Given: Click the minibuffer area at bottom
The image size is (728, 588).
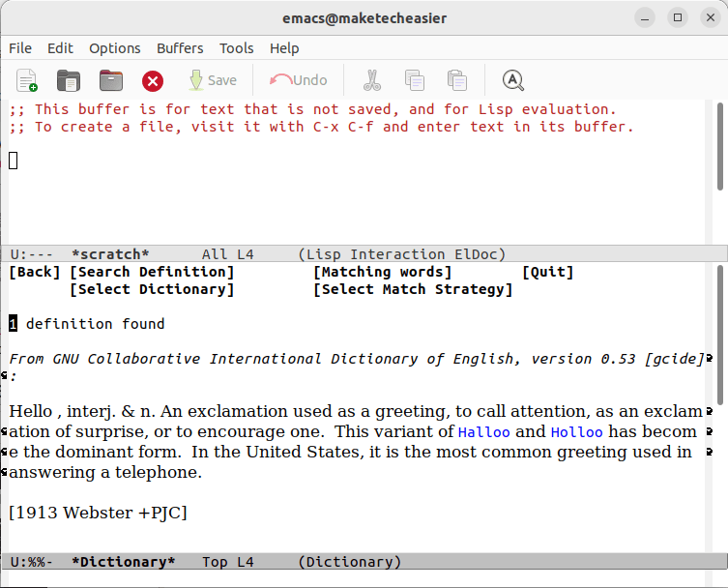Looking at the screenshot, I should point(358,578).
